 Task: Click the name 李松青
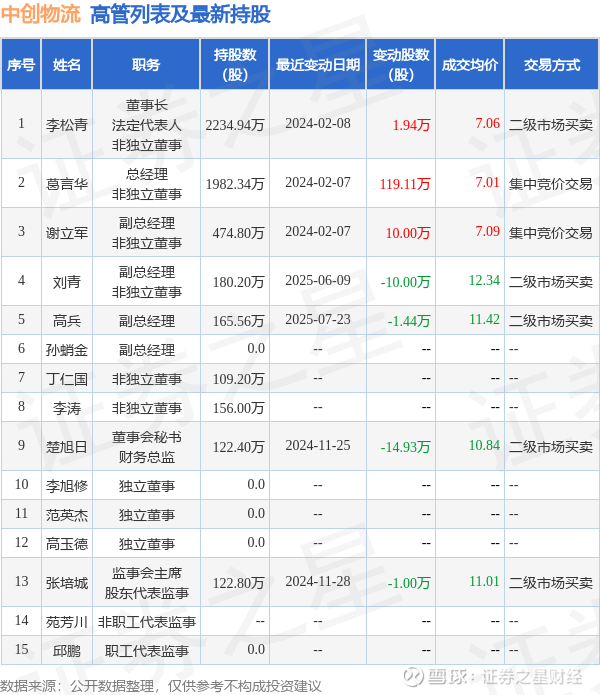(x=67, y=125)
